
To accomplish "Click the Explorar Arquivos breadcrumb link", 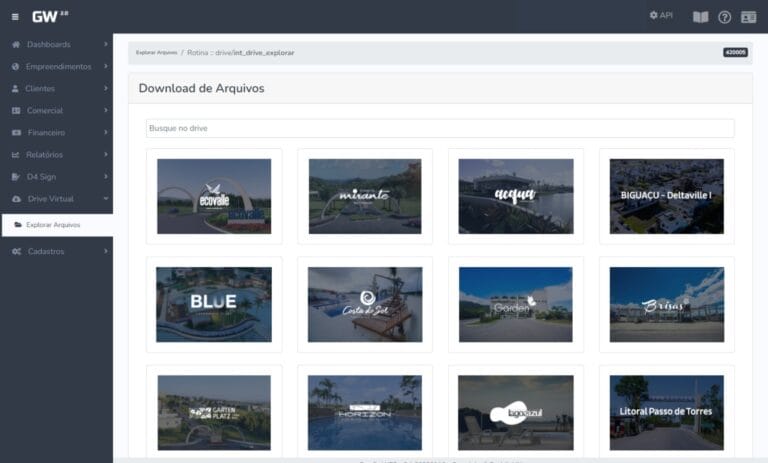I will point(156,52).
